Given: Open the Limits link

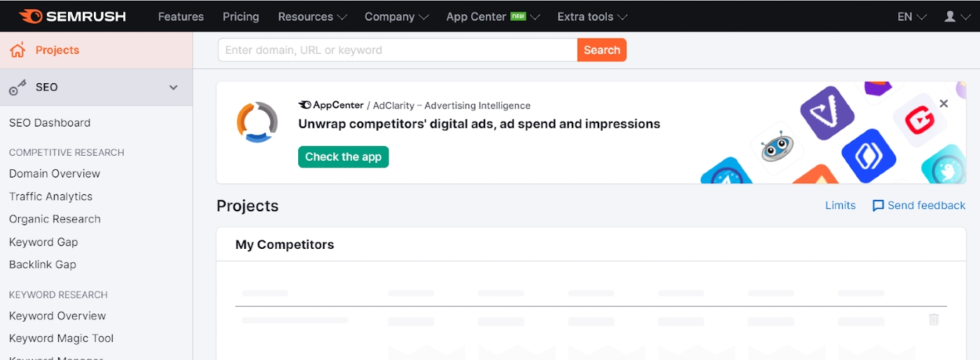Looking at the screenshot, I should [840, 206].
